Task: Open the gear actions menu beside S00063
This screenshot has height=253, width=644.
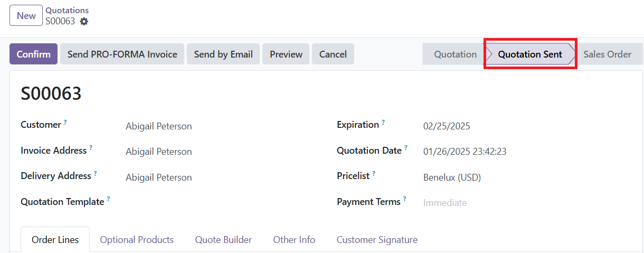Action: click(84, 22)
